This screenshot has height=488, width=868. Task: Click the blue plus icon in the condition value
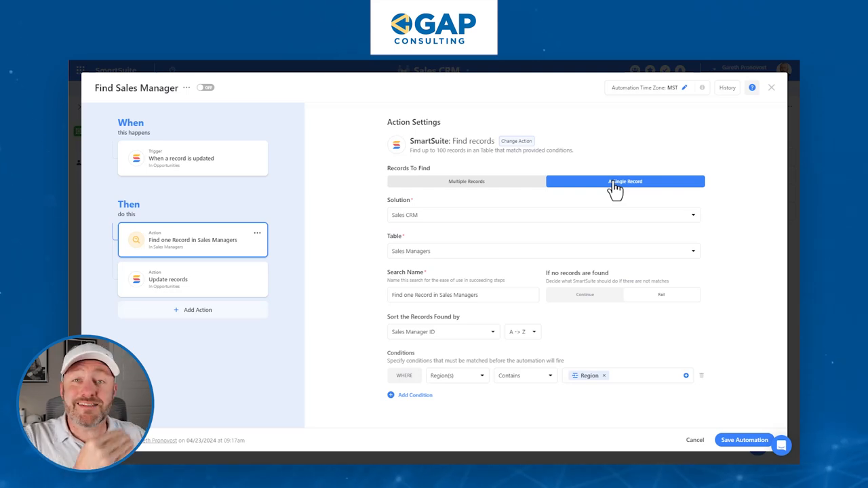(686, 375)
